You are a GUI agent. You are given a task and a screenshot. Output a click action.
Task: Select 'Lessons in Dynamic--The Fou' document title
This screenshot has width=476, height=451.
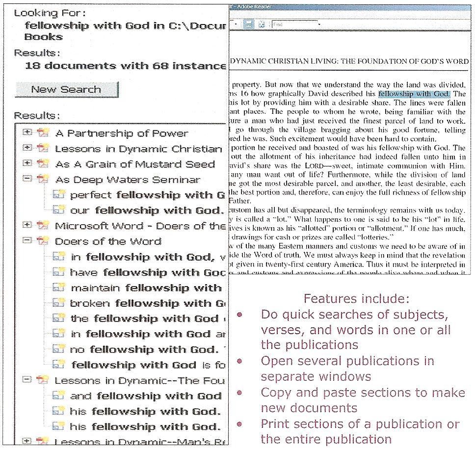pos(140,380)
